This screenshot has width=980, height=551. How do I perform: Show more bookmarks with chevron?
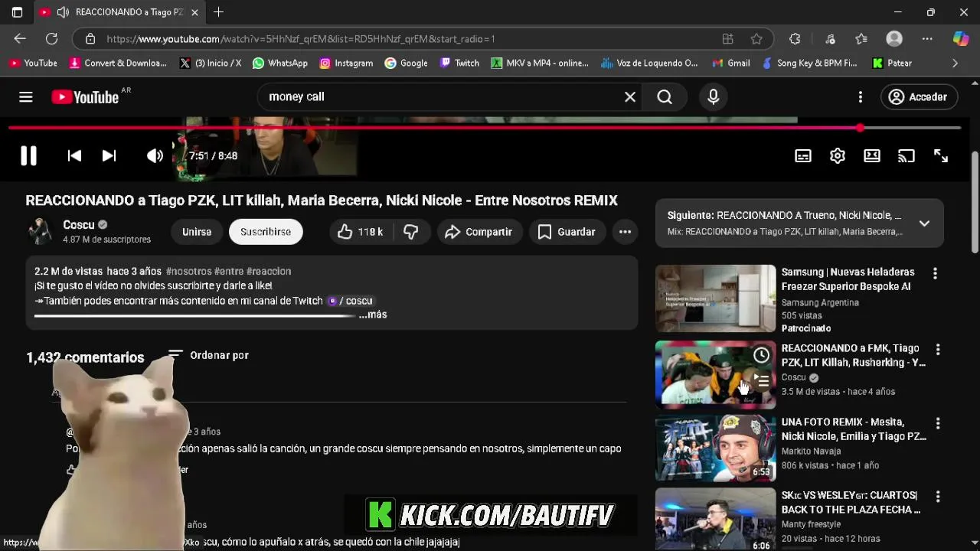pos(955,63)
